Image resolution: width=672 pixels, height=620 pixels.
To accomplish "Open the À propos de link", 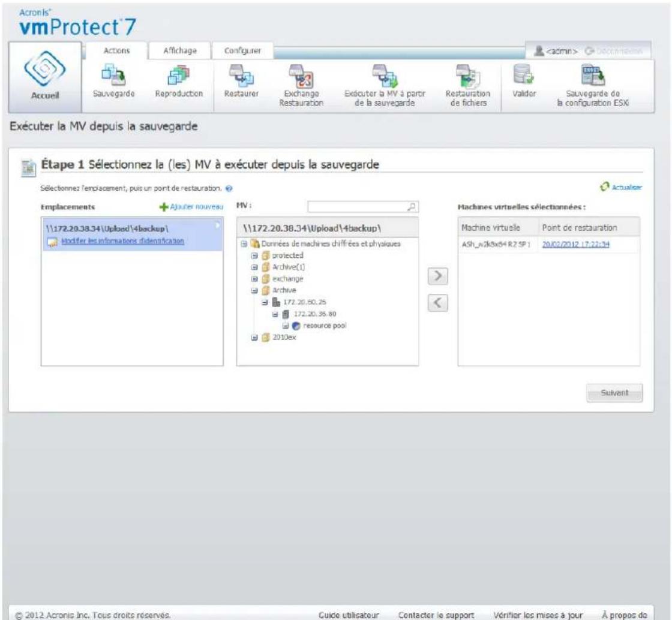I will pos(624,615).
